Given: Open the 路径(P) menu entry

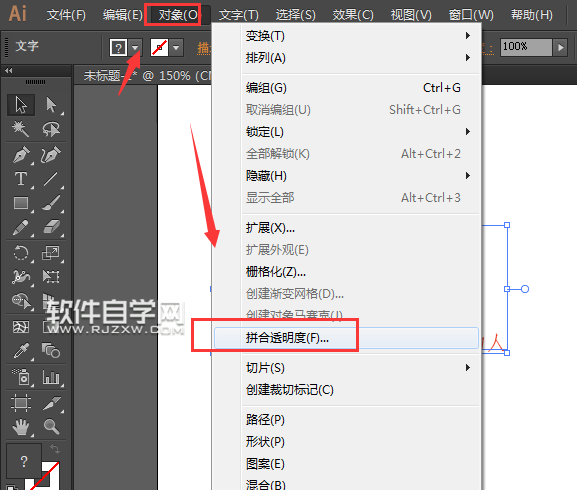Looking at the screenshot, I should (x=346, y=420).
